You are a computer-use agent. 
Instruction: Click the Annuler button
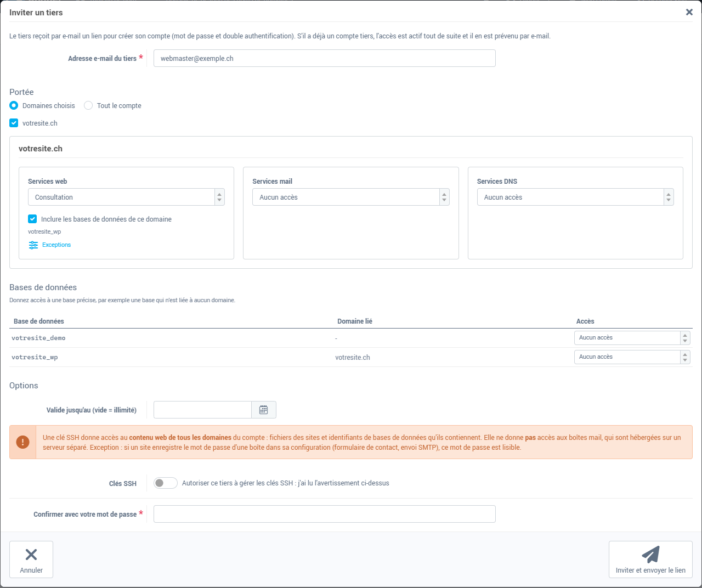[x=31, y=559]
